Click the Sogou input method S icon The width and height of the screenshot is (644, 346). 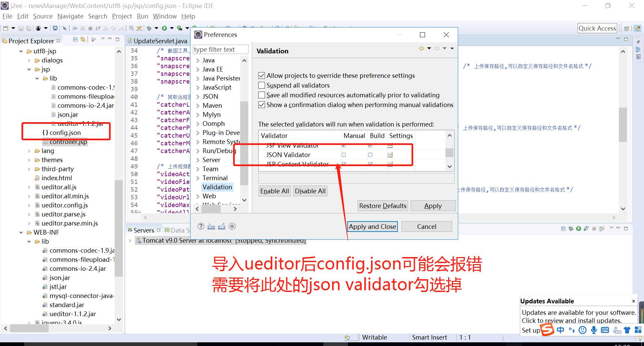547,329
